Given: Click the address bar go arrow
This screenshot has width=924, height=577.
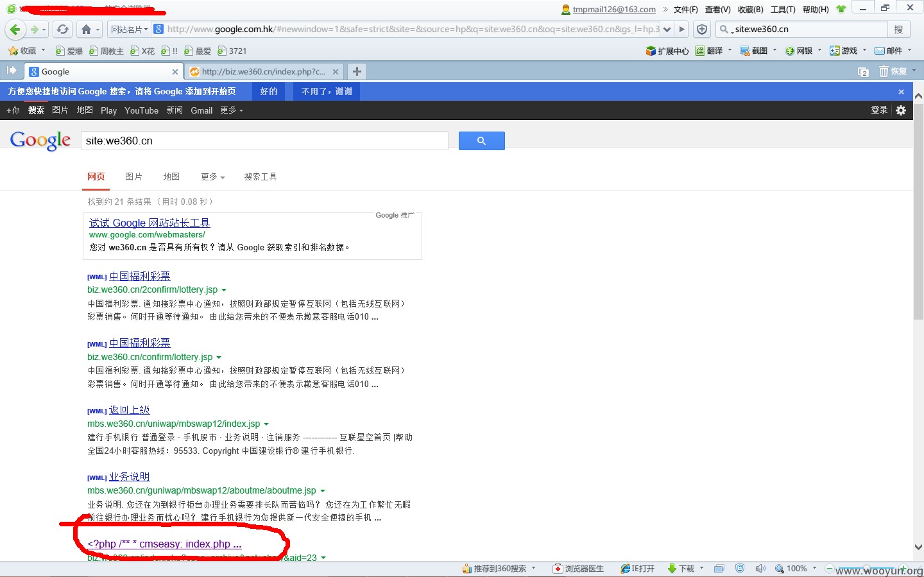Looking at the screenshot, I should coord(681,29).
